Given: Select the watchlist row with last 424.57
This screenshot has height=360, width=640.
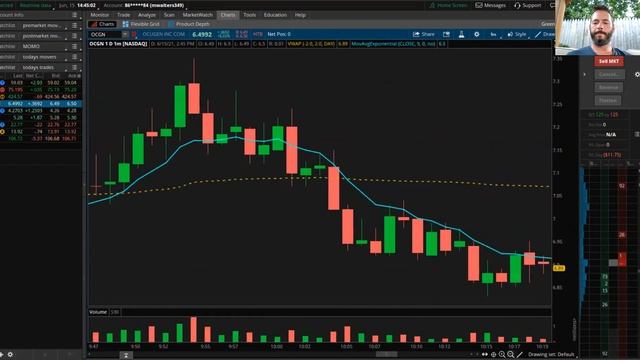Looking at the screenshot, I should 41,97.
